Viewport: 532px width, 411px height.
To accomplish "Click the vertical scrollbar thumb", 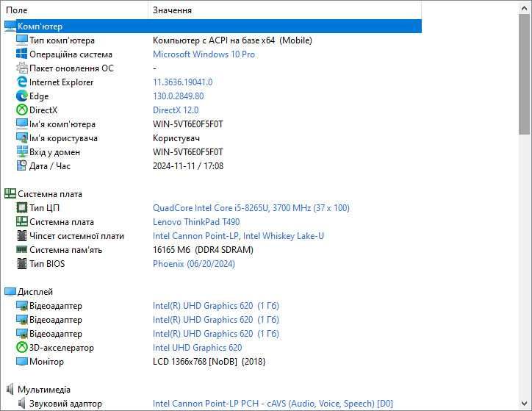I will pos(524,75).
